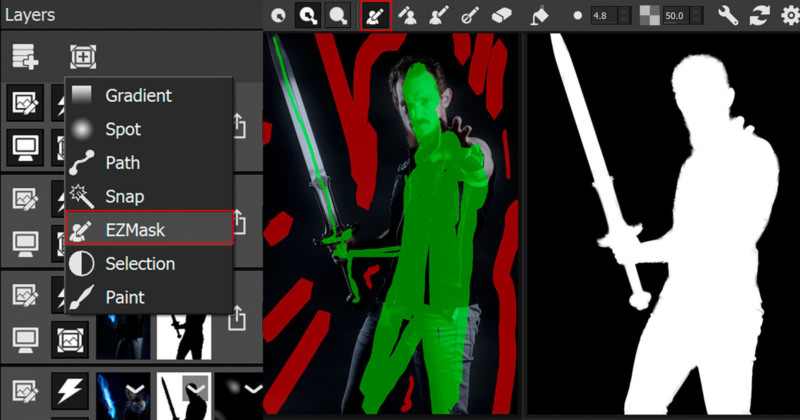Choose Snap from the mask menu
The image size is (800, 420).
coord(149,196)
